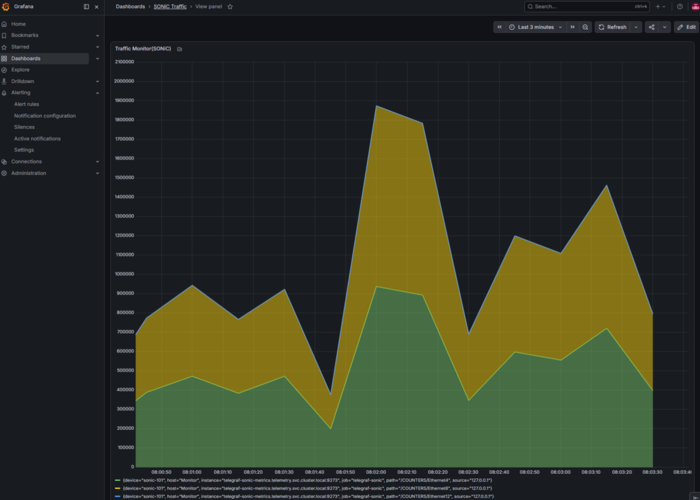Open the user profile avatar
Image resolution: width=700 pixels, height=500 pixels.
click(x=695, y=7)
